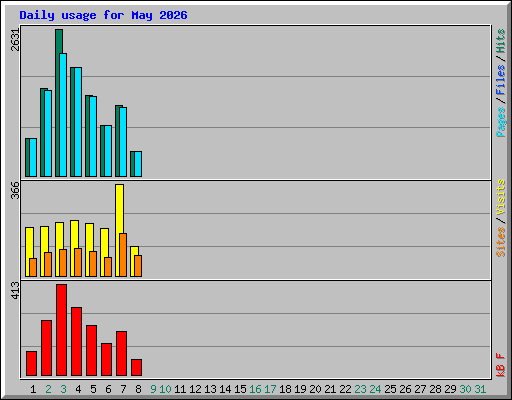
Task: Click the Visits legend label
Action: pos(501,197)
